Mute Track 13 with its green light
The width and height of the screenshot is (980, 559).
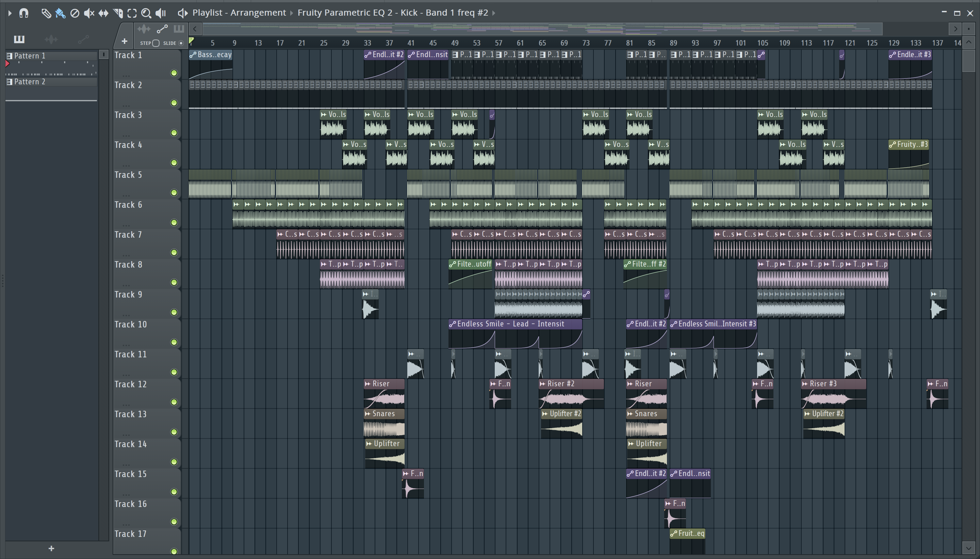tap(174, 432)
